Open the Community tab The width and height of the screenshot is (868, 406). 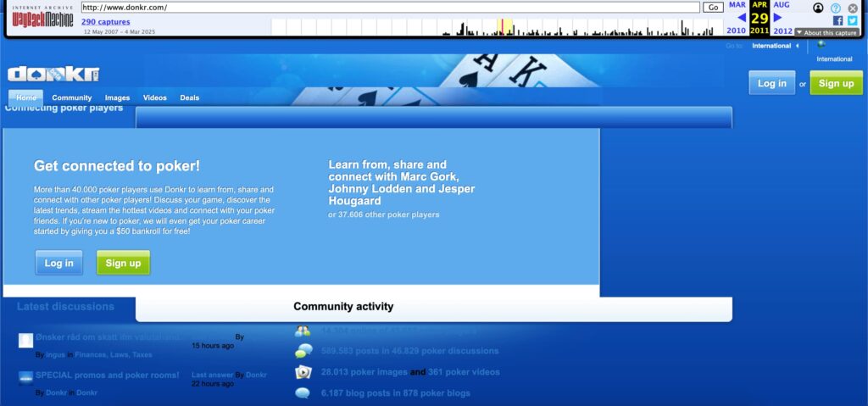pyautogui.click(x=71, y=97)
